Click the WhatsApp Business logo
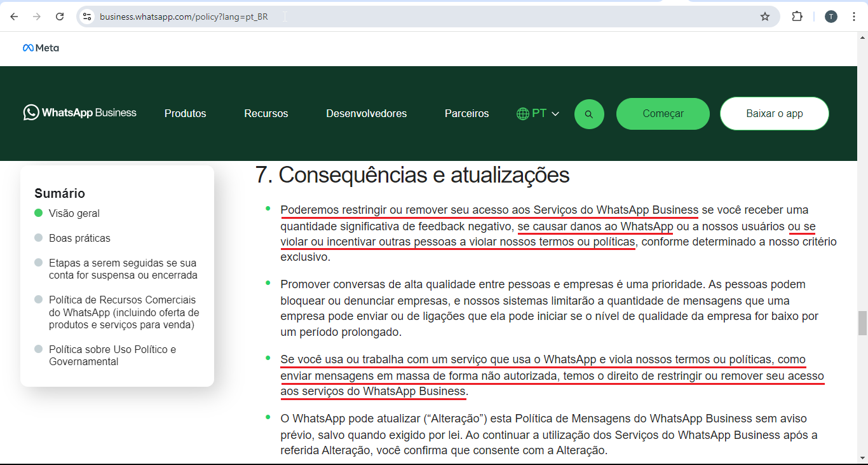868x465 pixels. pyautogui.click(x=80, y=113)
